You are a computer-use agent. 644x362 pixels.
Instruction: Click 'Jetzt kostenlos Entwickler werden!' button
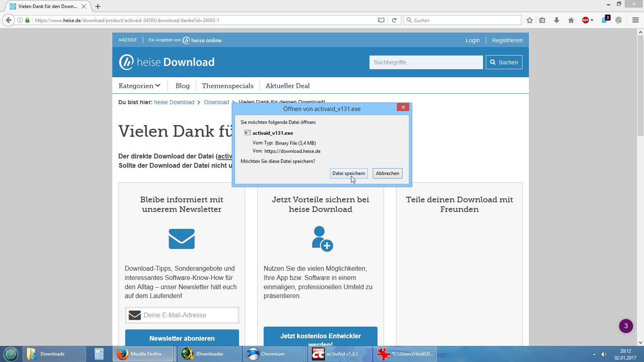320,337
